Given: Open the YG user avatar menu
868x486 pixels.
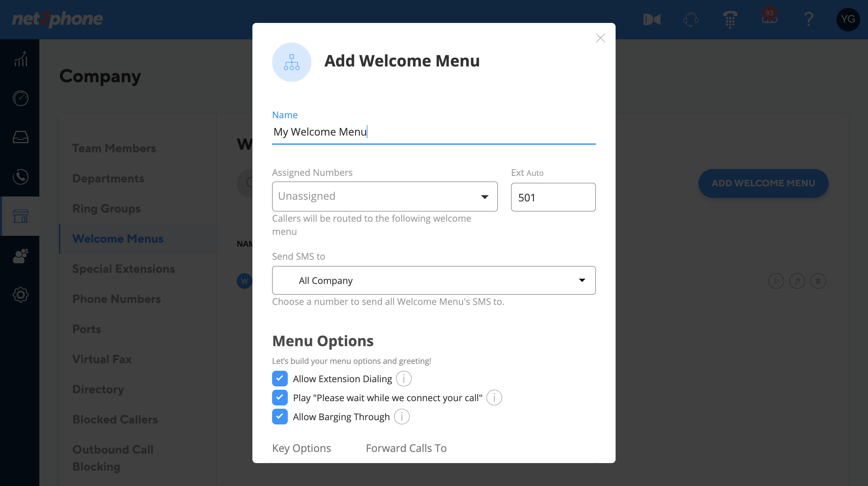Looking at the screenshot, I should tap(848, 20).
